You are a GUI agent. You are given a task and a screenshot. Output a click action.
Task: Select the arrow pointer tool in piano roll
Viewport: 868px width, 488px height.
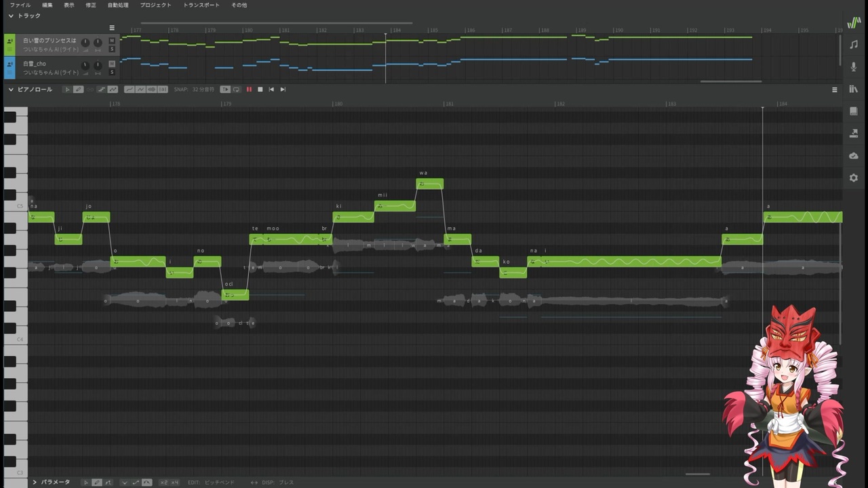67,89
